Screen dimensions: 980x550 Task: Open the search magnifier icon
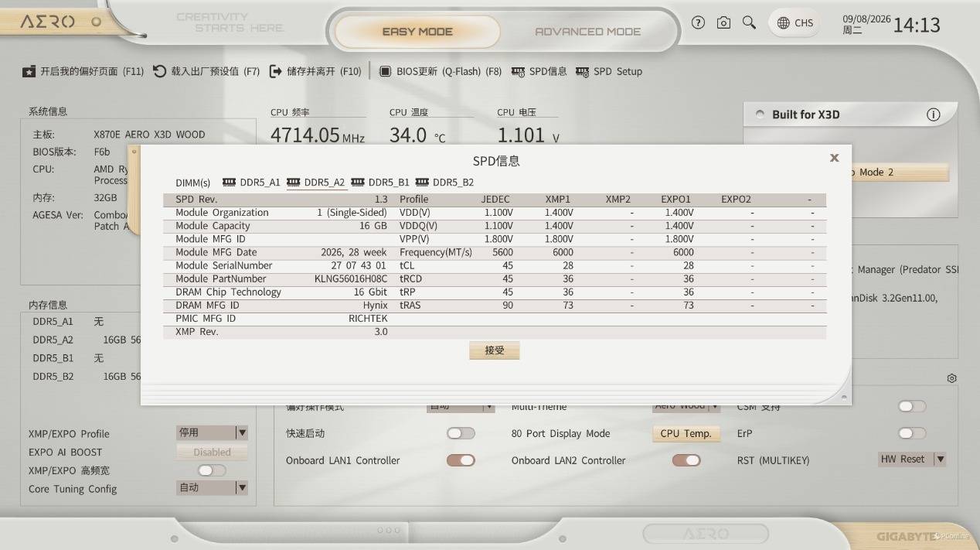749,23
